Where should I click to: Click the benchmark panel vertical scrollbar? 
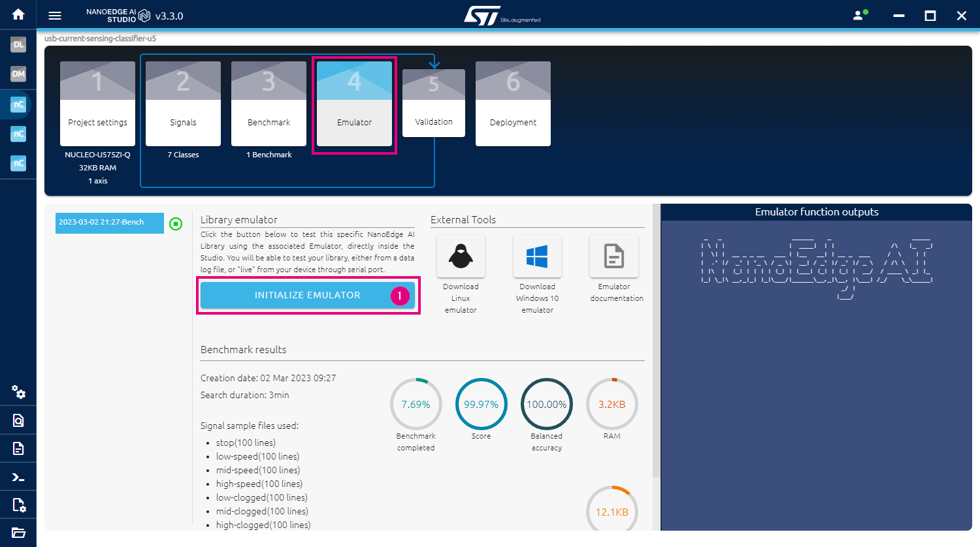pyautogui.click(x=656, y=339)
